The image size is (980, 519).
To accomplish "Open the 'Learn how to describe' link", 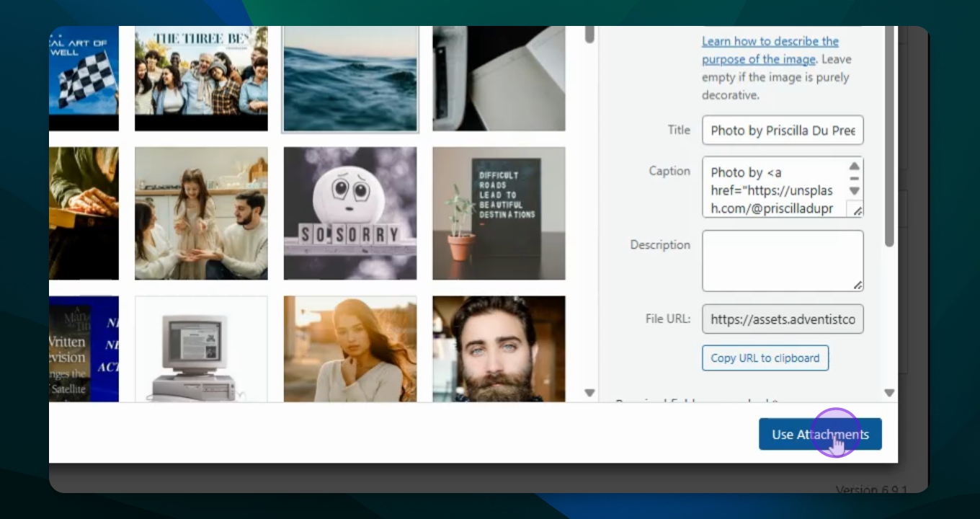I will [x=770, y=42].
